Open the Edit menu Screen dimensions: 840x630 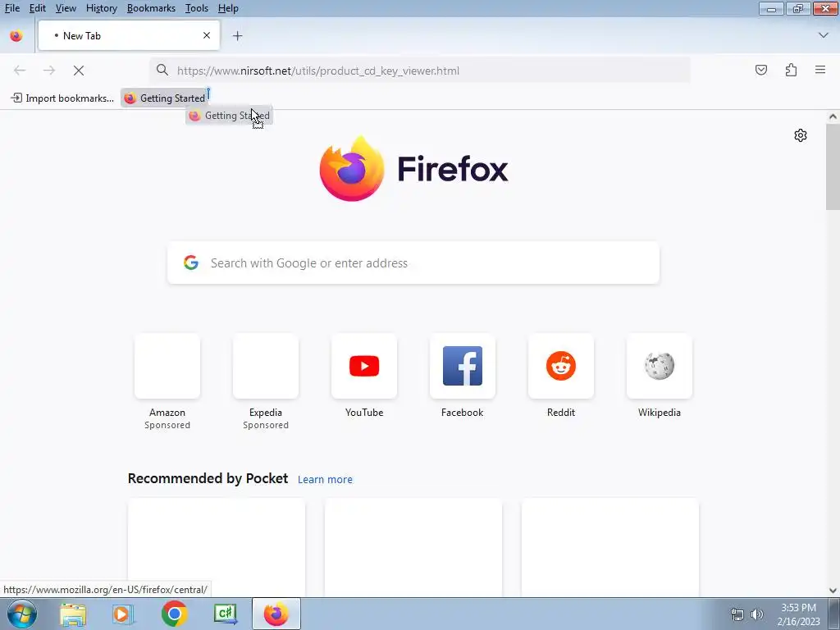point(37,8)
